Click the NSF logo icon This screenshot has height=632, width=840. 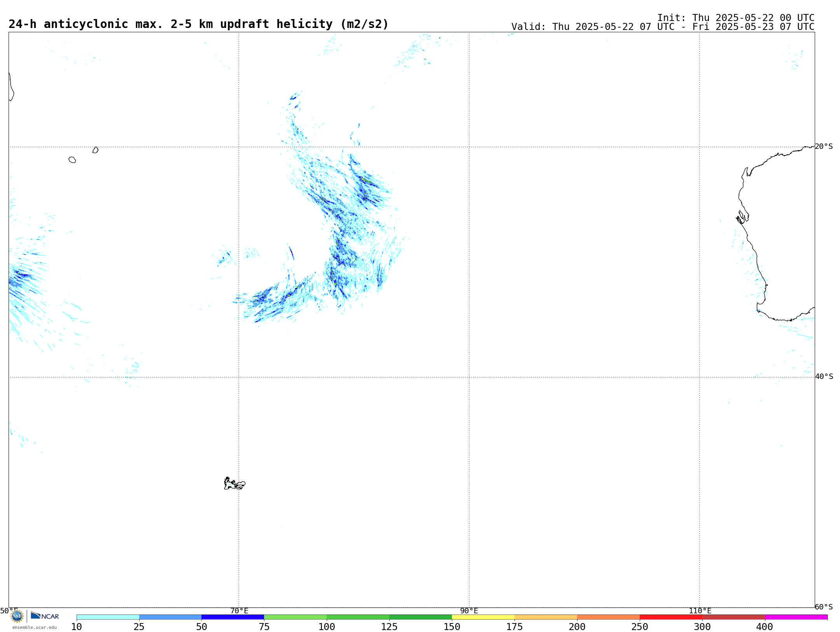[x=17, y=616]
